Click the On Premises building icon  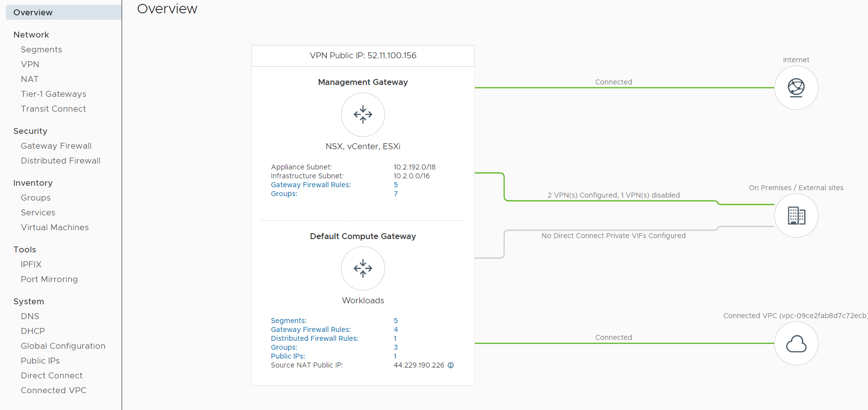coord(796,216)
